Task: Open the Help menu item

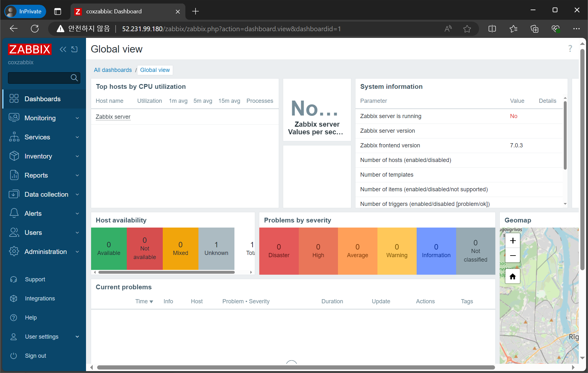Action: [44, 318]
